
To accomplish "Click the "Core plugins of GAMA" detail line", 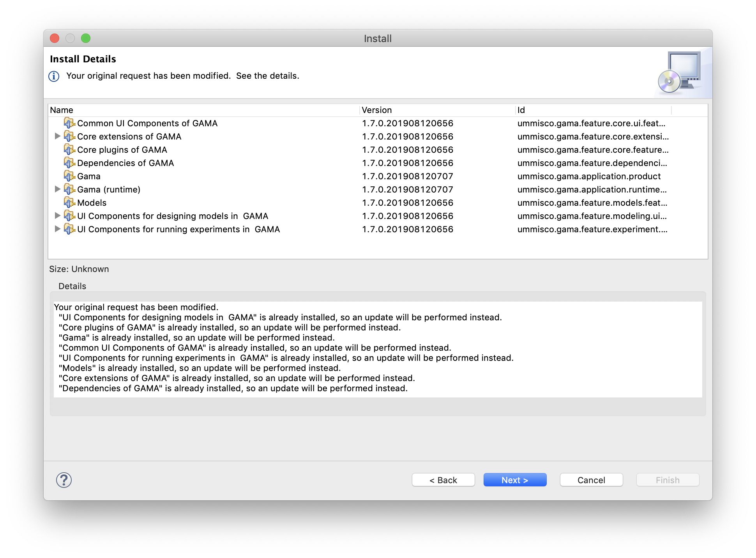I will tap(230, 327).
